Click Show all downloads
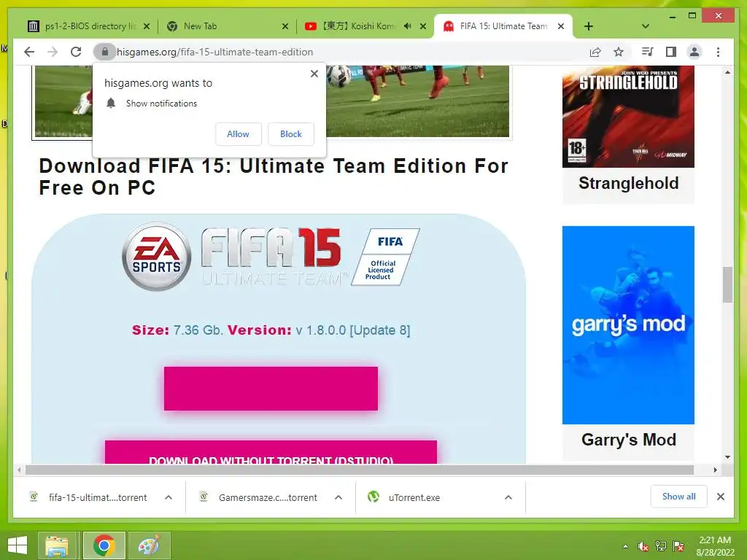This screenshot has height=560, width=747. [678, 497]
